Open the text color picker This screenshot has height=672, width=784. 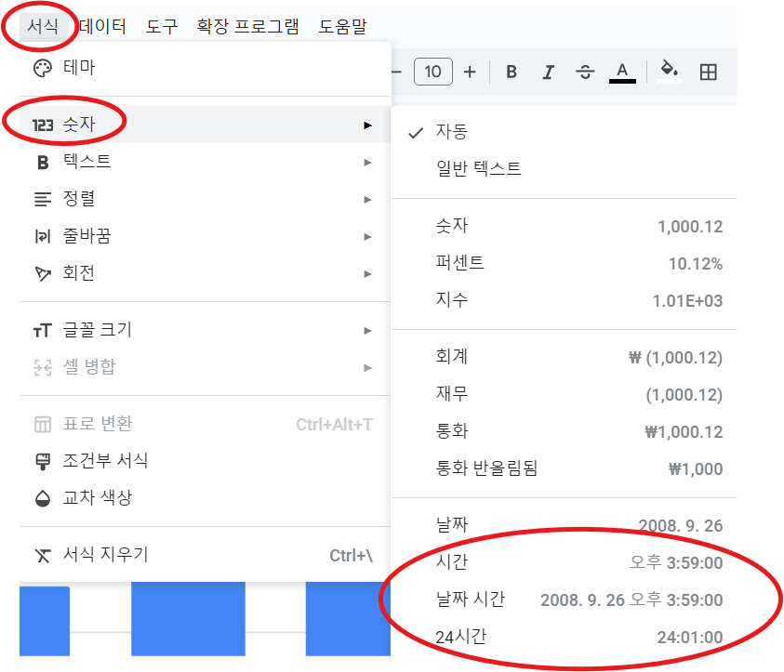click(622, 71)
